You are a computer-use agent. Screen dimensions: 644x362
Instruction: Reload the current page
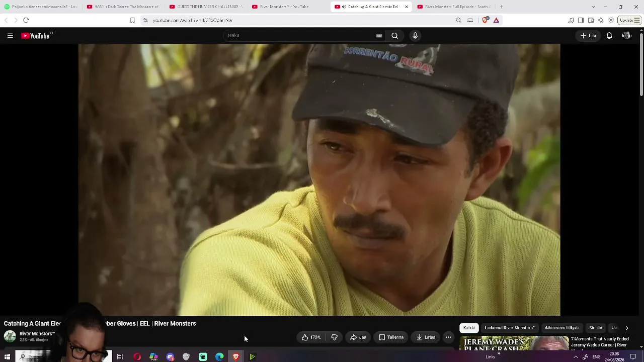coord(26,20)
